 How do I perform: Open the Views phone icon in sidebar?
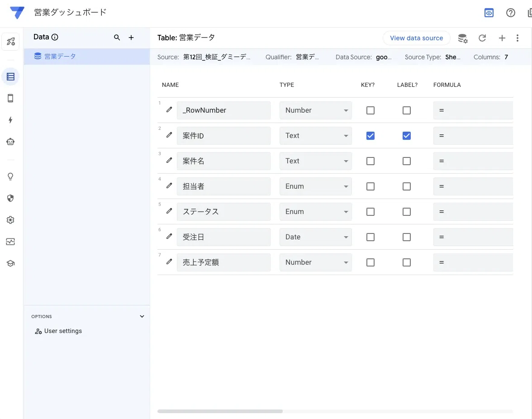point(10,98)
